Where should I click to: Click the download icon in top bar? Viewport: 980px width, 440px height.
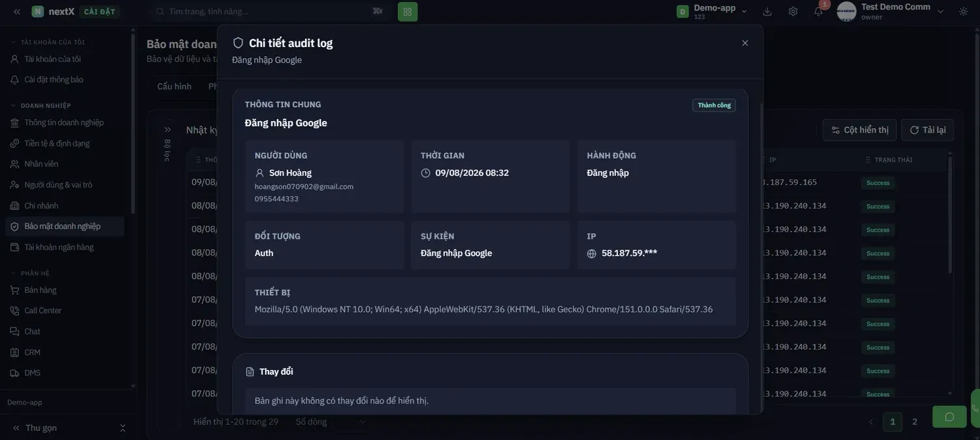tap(767, 11)
